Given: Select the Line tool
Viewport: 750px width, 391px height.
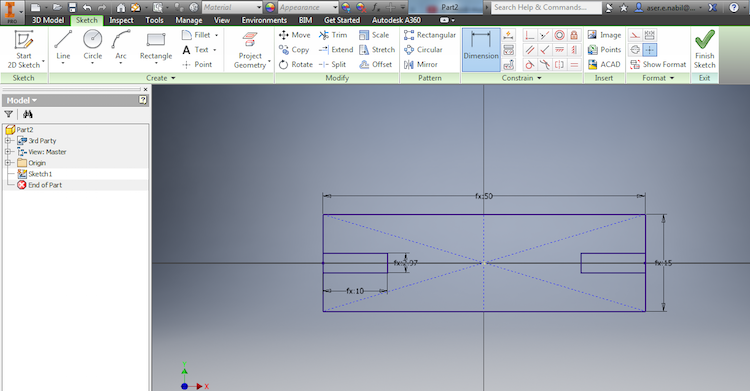Looking at the screenshot, I should click(x=63, y=46).
